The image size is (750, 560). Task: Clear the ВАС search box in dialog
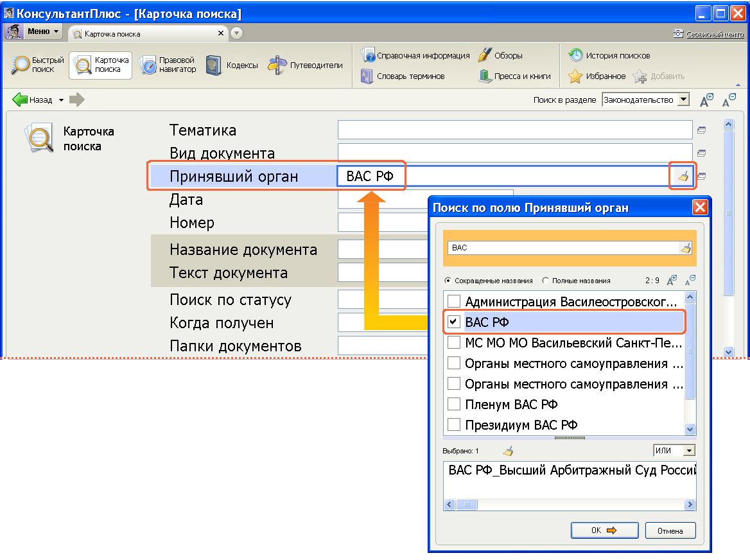click(x=685, y=248)
